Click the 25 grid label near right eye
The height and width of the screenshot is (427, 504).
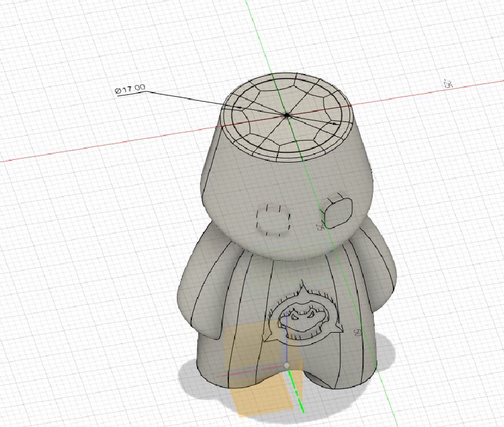(320, 226)
